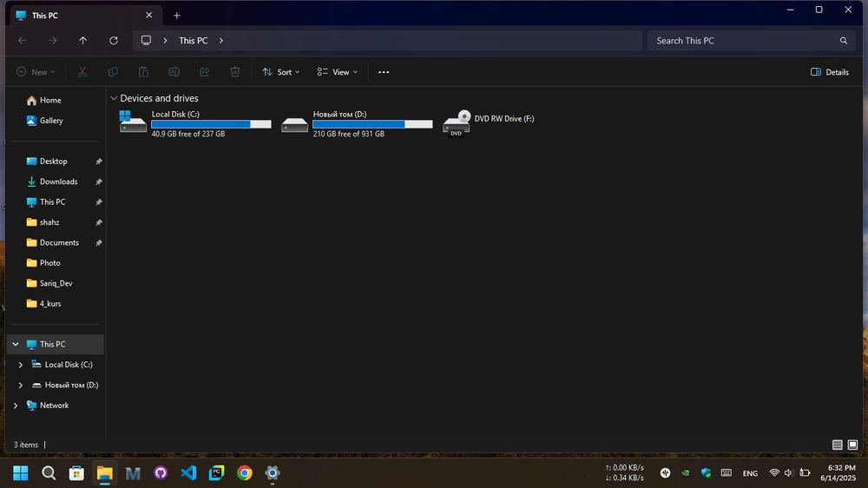Click the monitor icon in the address bar
This screenshot has height=488, width=868.
146,41
